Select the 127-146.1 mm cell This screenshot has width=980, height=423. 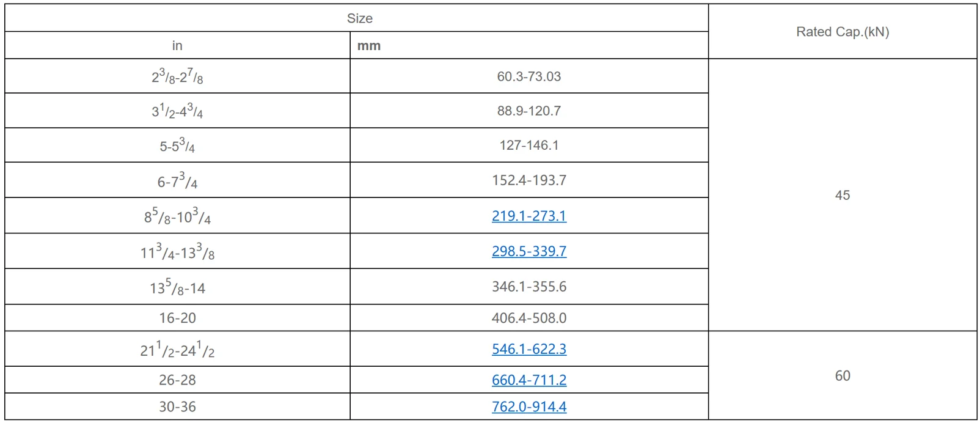pos(528,145)
